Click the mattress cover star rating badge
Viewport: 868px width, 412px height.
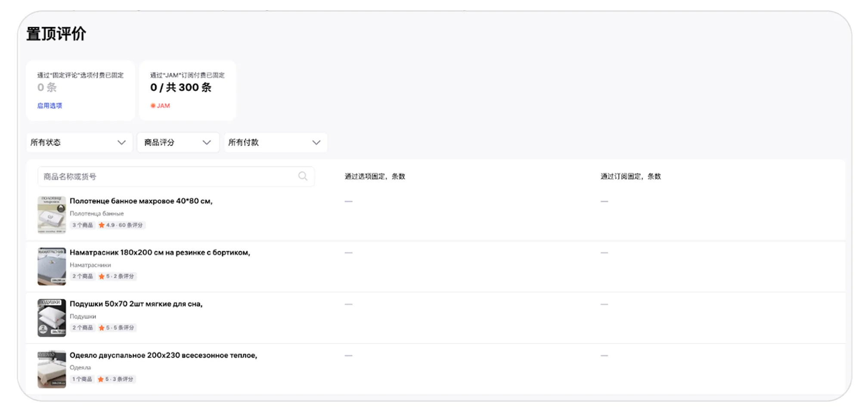116,276
